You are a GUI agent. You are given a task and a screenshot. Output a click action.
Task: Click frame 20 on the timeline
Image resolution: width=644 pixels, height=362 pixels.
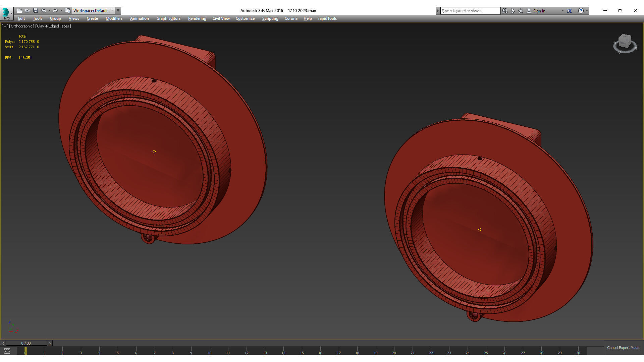(394, 353)
